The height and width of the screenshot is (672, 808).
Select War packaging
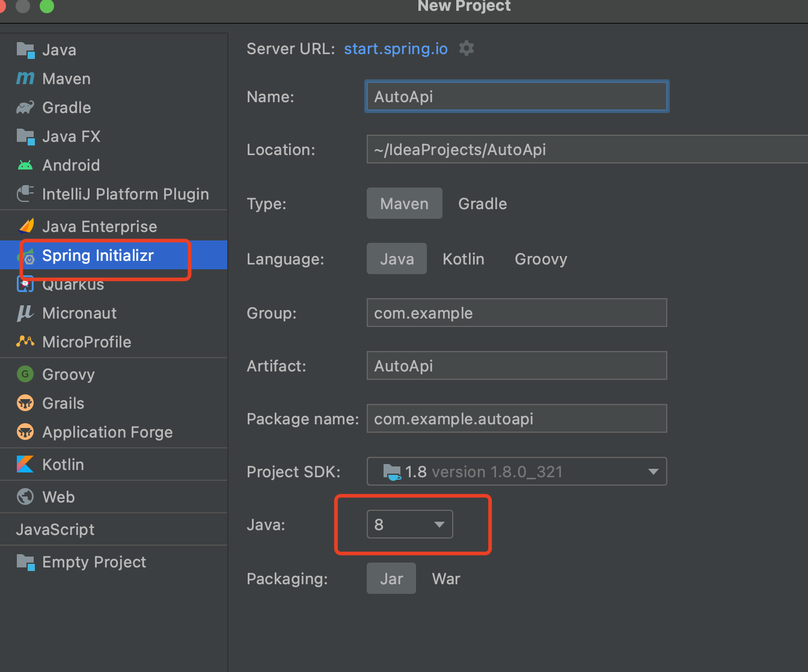446,578
